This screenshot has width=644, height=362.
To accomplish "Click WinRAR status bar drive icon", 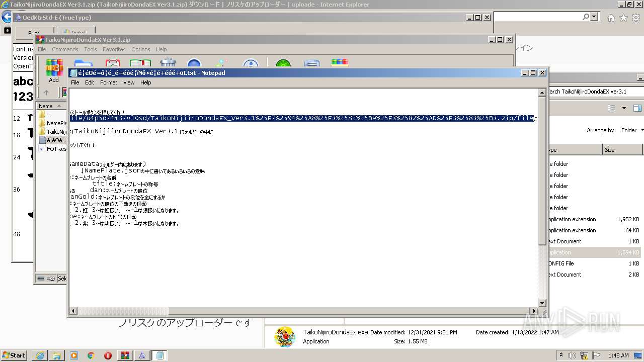I will (x=41, y=279).
